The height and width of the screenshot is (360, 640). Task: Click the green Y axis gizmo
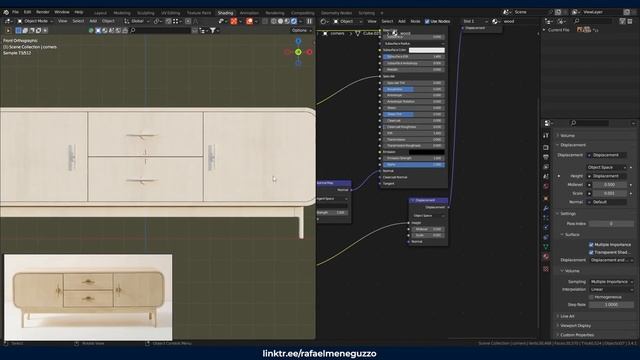coord(298,52)
